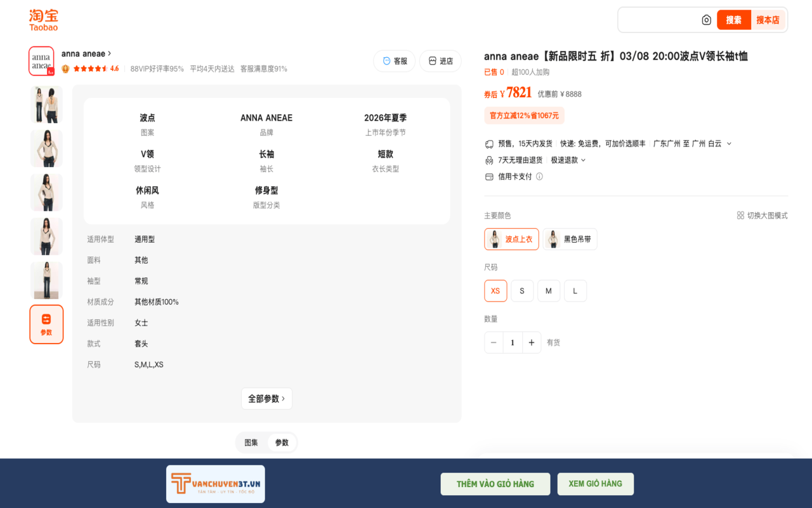Click the 切换大图模式 grid icon
This screenshot has width=812, height=508.
point(740,215)
